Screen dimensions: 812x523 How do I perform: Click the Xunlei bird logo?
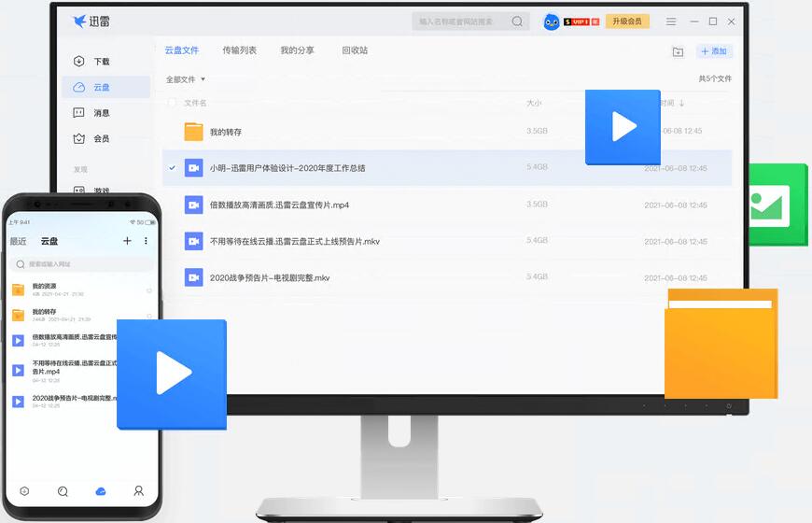79,21
